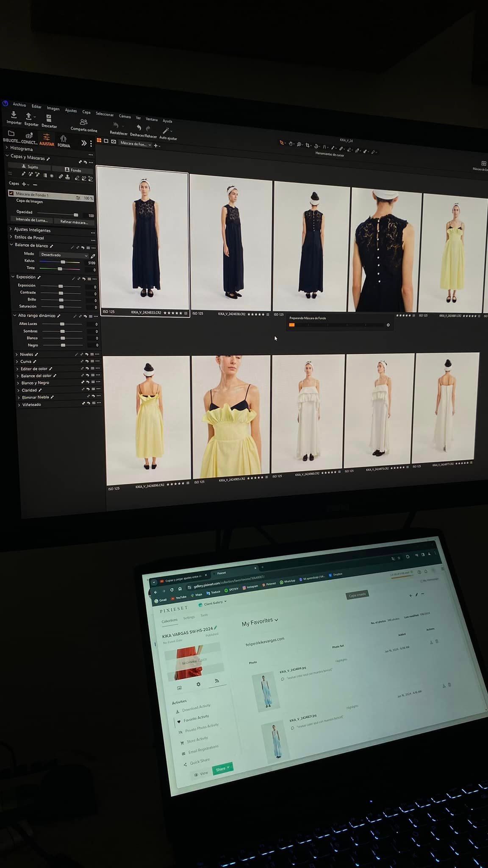Click the Kelvin white balance slider

click(x=60, y=262)
